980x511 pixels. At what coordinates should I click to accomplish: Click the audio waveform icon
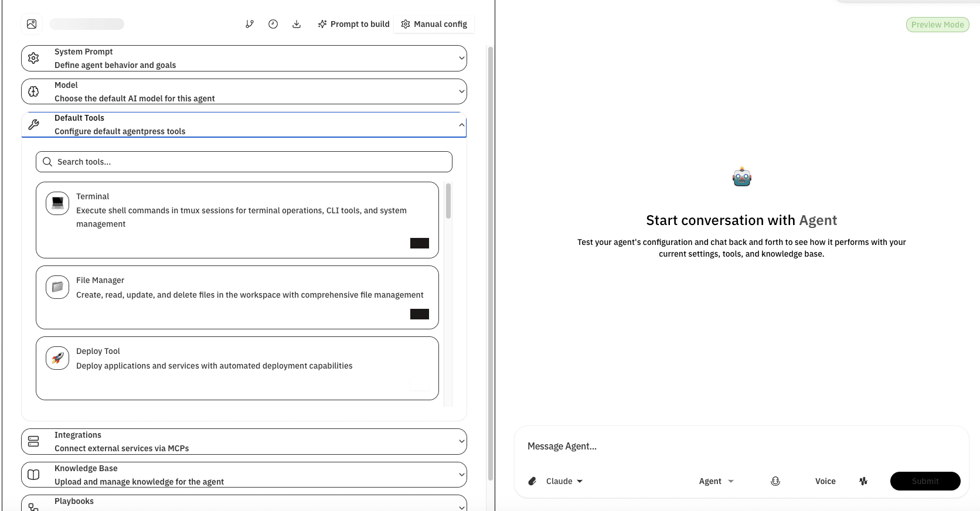[x=863, y=481]
